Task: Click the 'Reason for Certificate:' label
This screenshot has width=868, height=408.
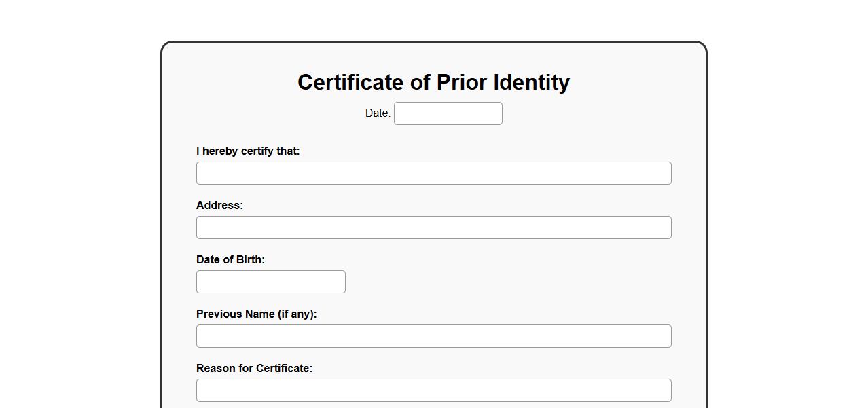Action: tap(254, 368)
